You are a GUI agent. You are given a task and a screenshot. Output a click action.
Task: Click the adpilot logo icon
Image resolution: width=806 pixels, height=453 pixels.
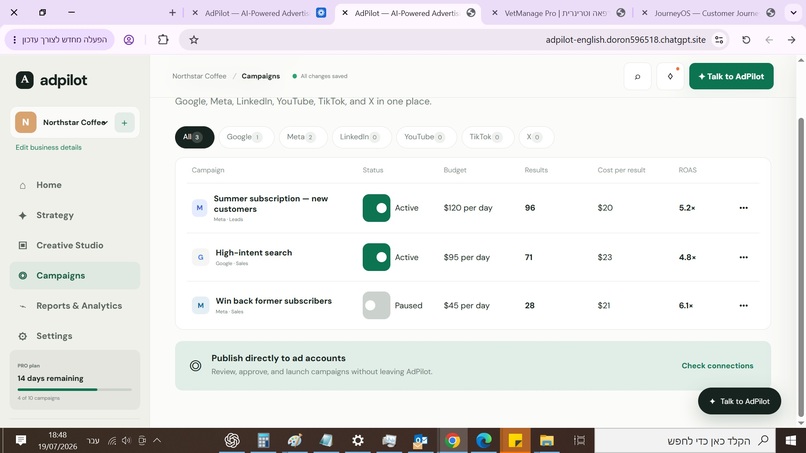[25, 80]
